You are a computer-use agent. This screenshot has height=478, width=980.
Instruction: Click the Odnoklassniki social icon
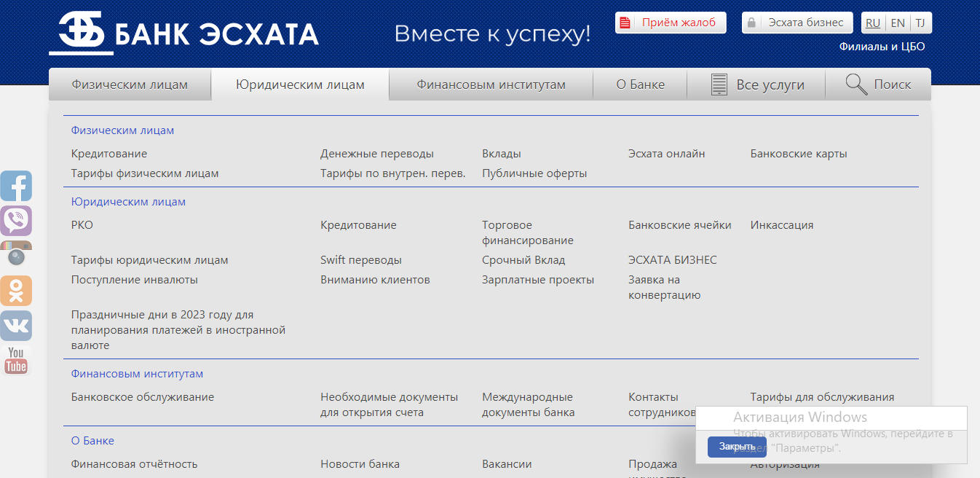point(16,291)
